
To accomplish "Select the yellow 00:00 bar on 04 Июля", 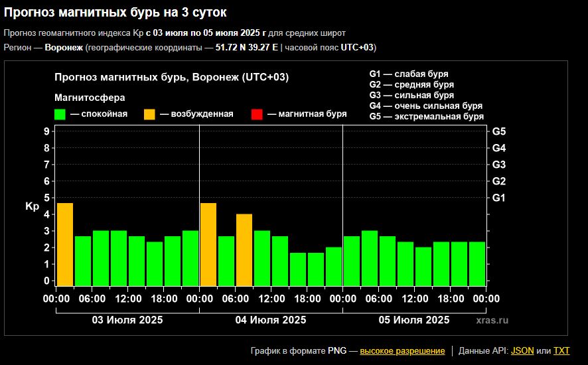I will 208,244.
